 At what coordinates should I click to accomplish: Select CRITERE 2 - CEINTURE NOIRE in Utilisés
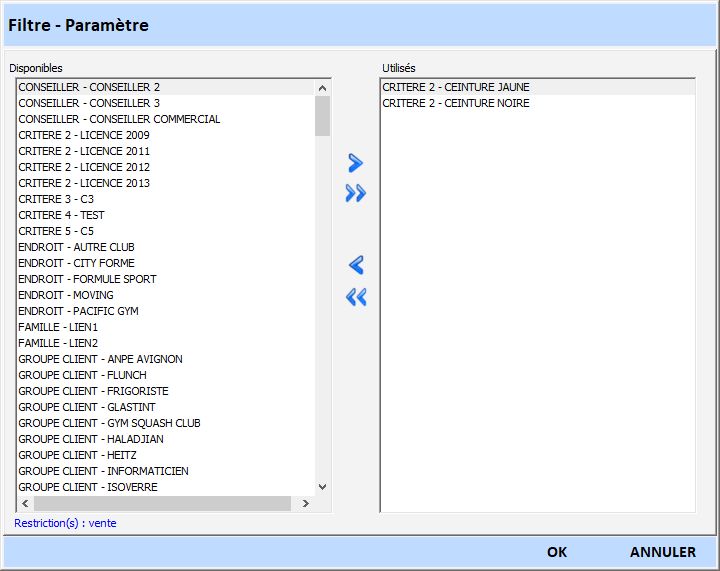[x=456, y=103]
